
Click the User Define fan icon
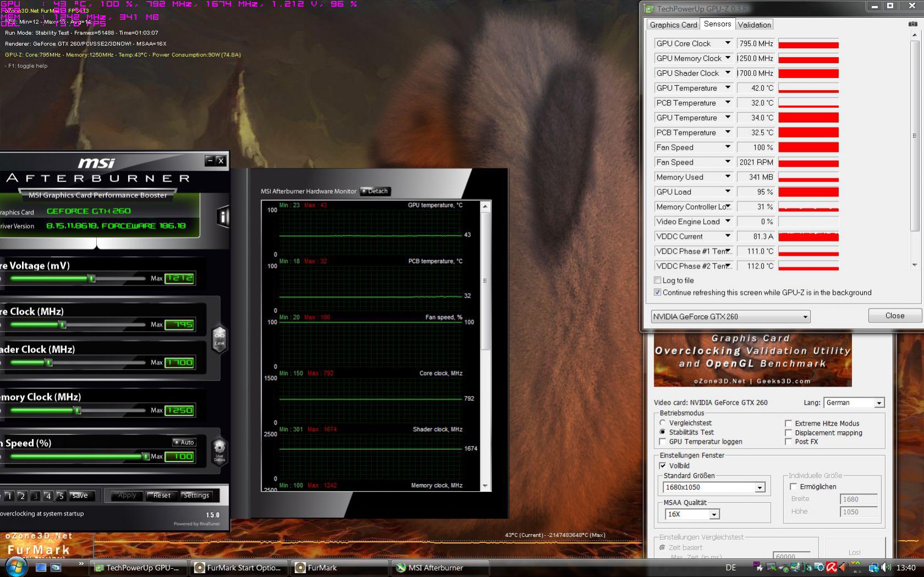(220, 452)
